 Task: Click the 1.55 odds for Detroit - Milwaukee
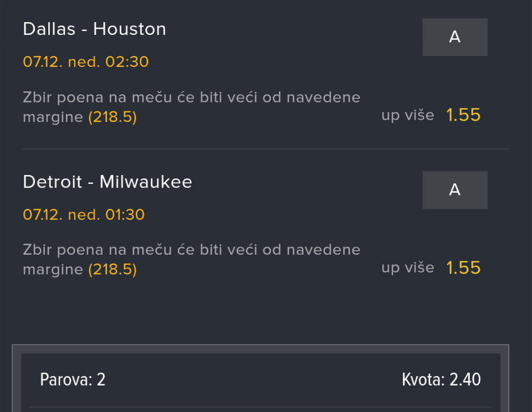463,268
